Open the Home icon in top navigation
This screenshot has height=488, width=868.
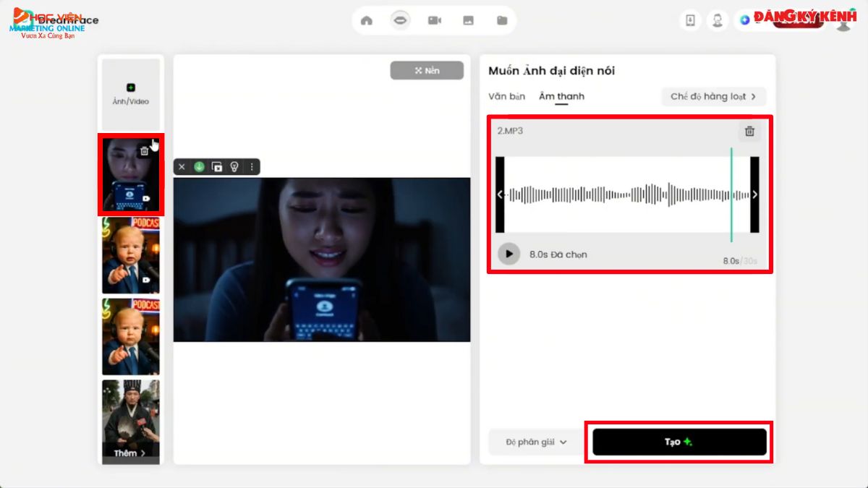click(x=366, y=21)
